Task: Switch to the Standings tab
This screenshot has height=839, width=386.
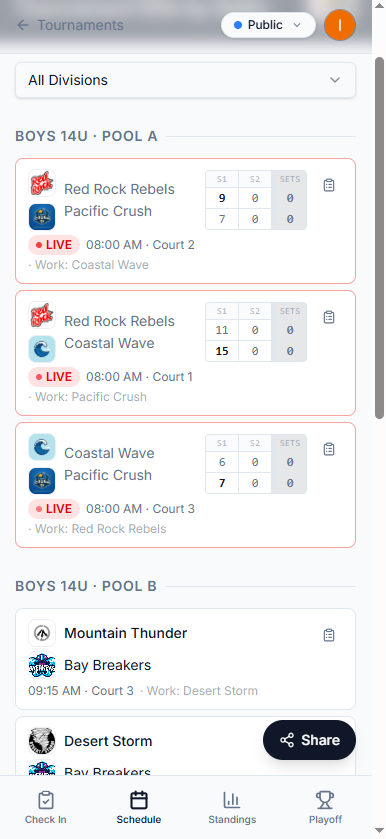Action: coord(232,807)
